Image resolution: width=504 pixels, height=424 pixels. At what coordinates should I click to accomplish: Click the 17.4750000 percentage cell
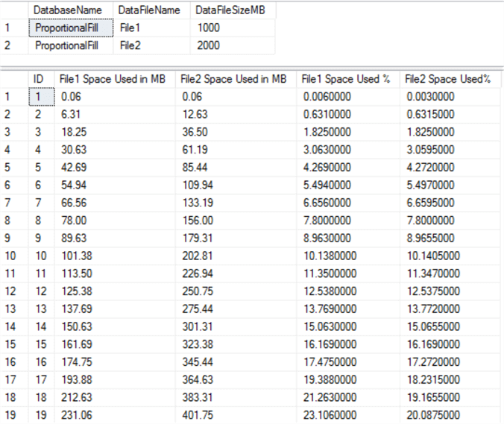coord(348,362)
